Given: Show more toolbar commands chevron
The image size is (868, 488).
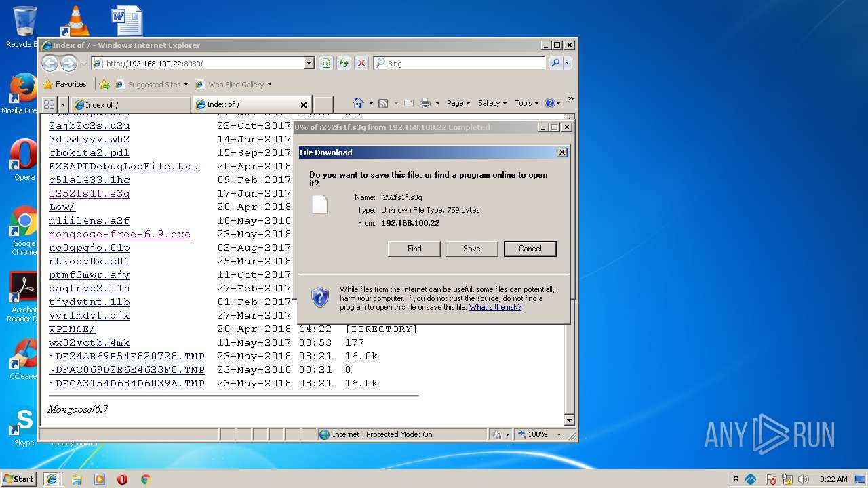Looking at the screenshot, I should [570, 99].
